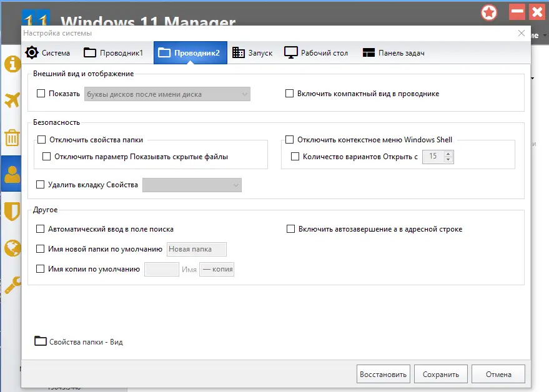
Task: Open the буквы дисков после имени диска dropdown
Action: click(x=167, y=94)
